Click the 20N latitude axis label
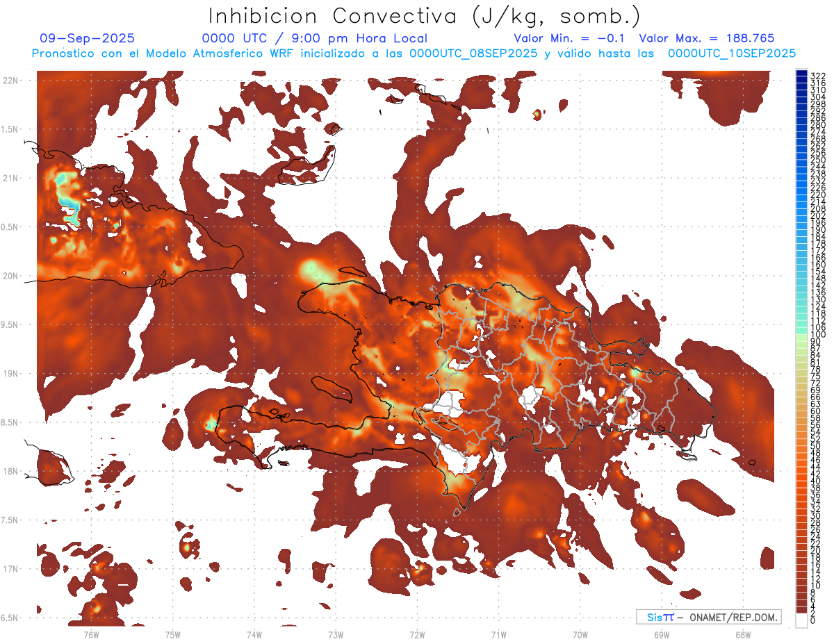This screenshot has height=644, width=834. click(x=11, y=276)
